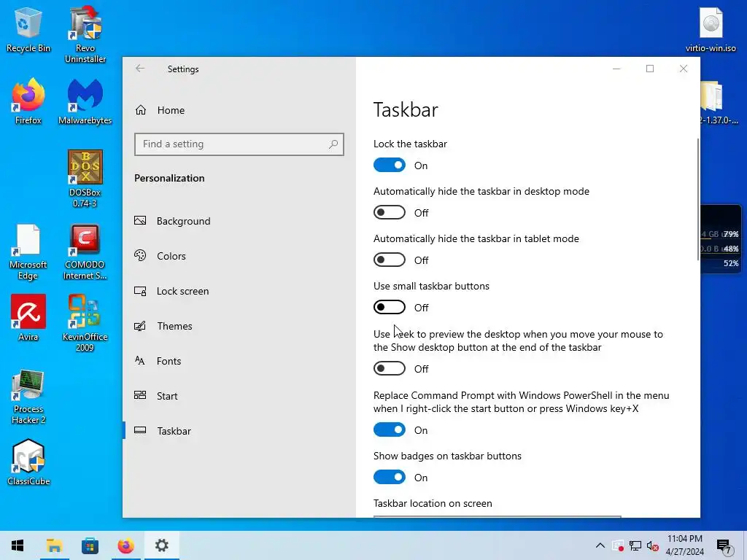Select the ClassiCube desktop icon

point(28,462)
